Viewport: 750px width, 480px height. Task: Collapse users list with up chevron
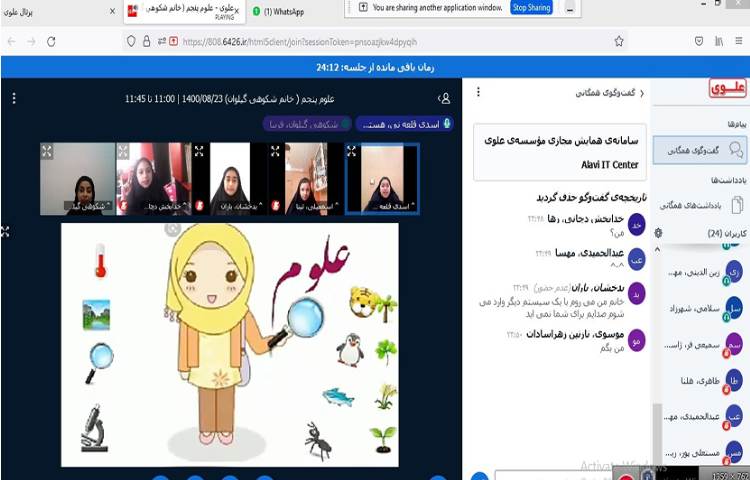pyautogui.click(x=657, y=249)
